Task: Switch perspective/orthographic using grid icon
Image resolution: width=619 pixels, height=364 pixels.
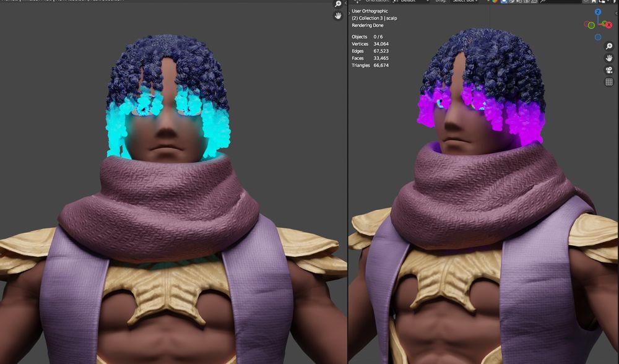Action: pos(608,82)
